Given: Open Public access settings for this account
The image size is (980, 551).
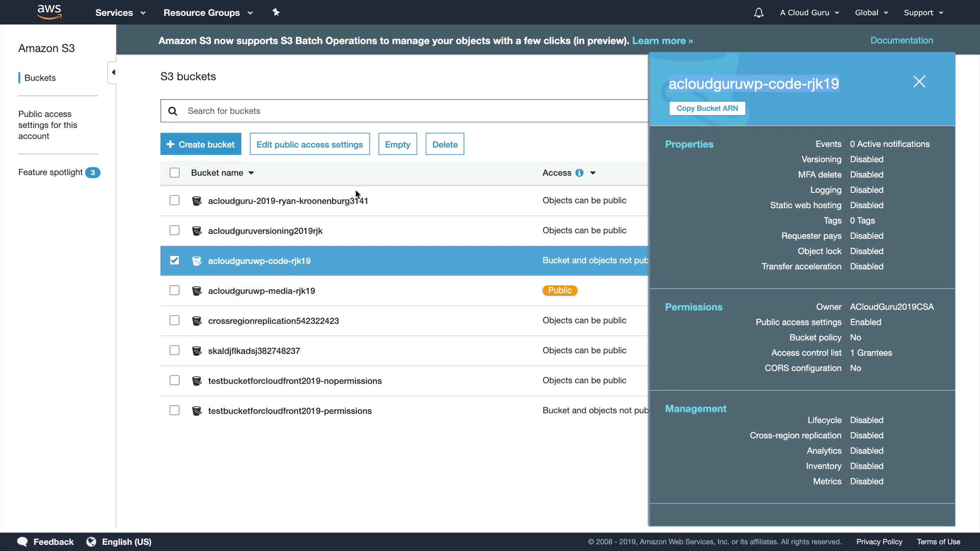Looking at the screenshot, I should pyautogui.click(x=47, y=125).
